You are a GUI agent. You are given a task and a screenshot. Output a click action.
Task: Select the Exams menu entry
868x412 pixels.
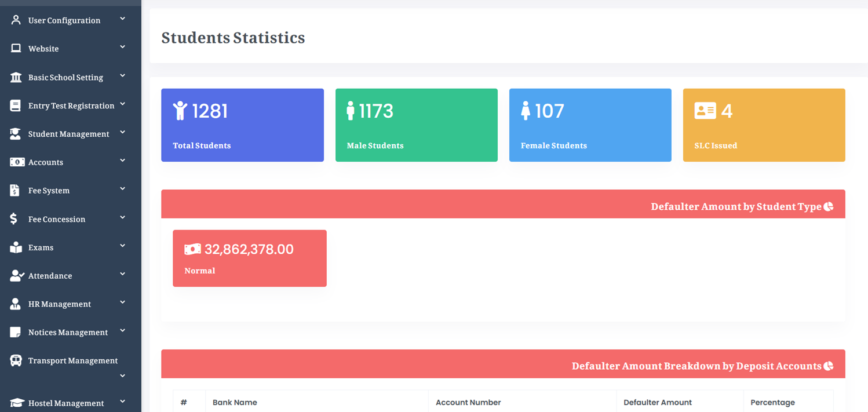(x=41, y=247)
